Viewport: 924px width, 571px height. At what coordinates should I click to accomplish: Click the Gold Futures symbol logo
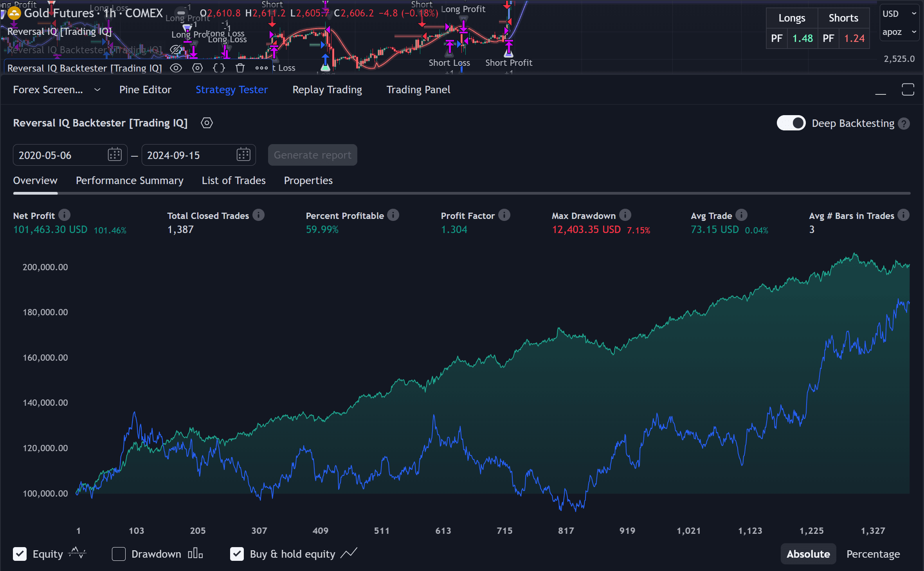point(14,13)
